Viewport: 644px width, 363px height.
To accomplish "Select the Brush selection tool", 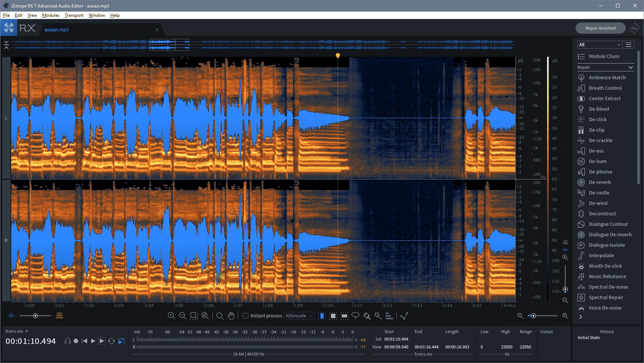I will click(x=367, y=316).
